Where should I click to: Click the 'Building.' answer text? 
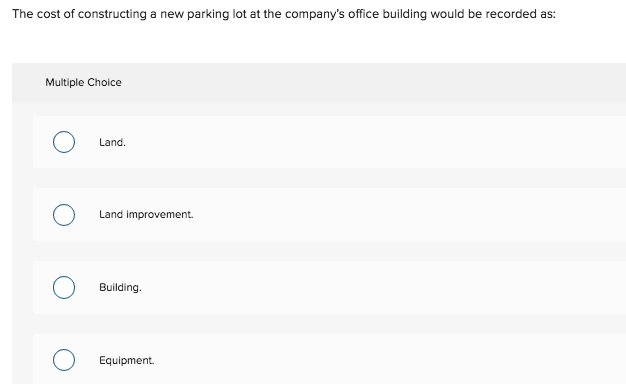point(120,287)
